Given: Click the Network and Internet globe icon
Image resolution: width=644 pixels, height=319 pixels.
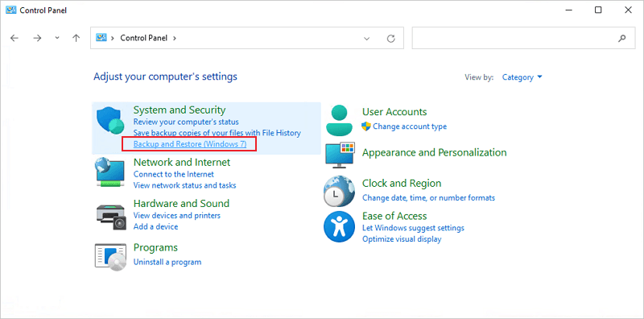Looking at the screenshot, I should click(109, 172).
